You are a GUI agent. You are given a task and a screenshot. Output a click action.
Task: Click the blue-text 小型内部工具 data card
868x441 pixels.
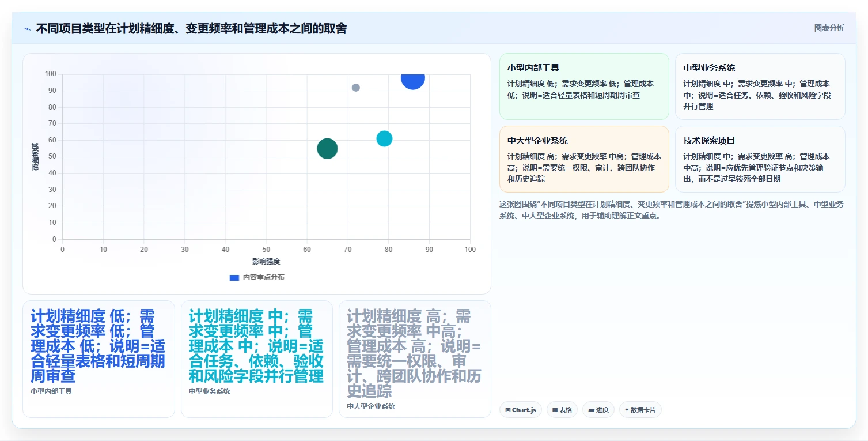point(98,359)
